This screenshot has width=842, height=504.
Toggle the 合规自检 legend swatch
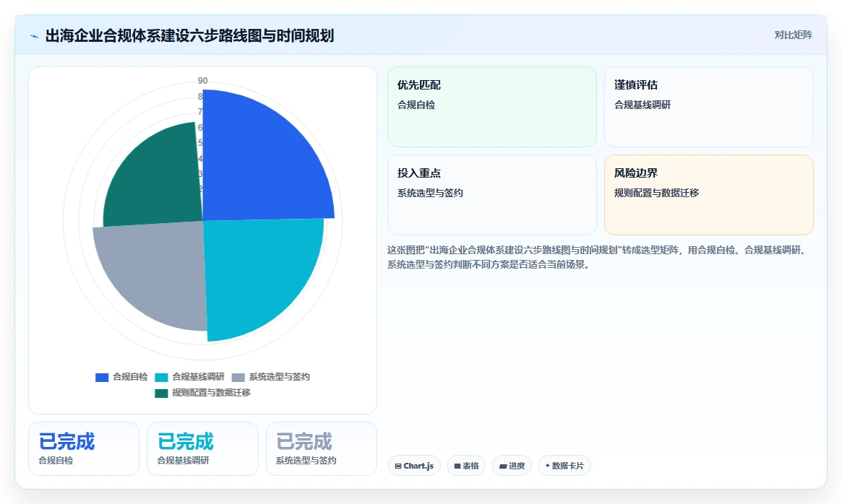(x=102, y=378)
